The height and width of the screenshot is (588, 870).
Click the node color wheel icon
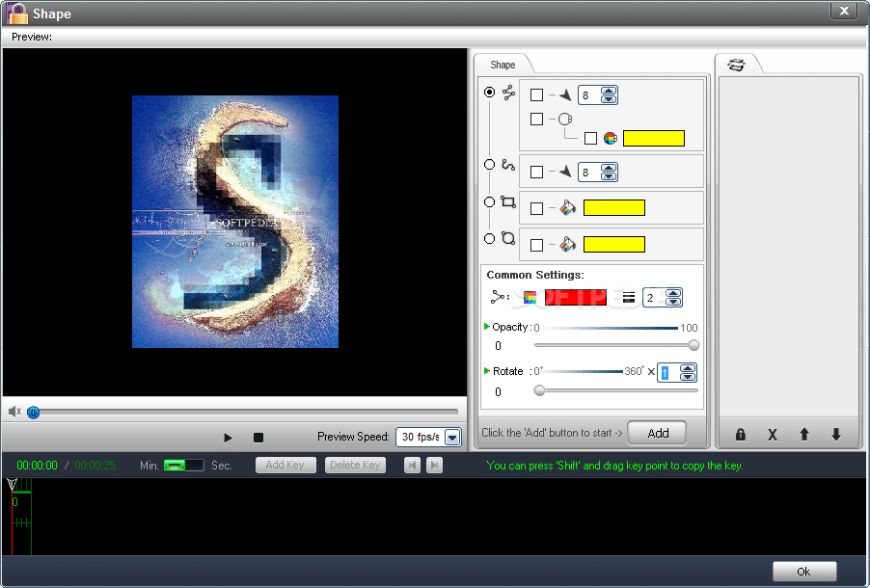[x=611, y=138]
